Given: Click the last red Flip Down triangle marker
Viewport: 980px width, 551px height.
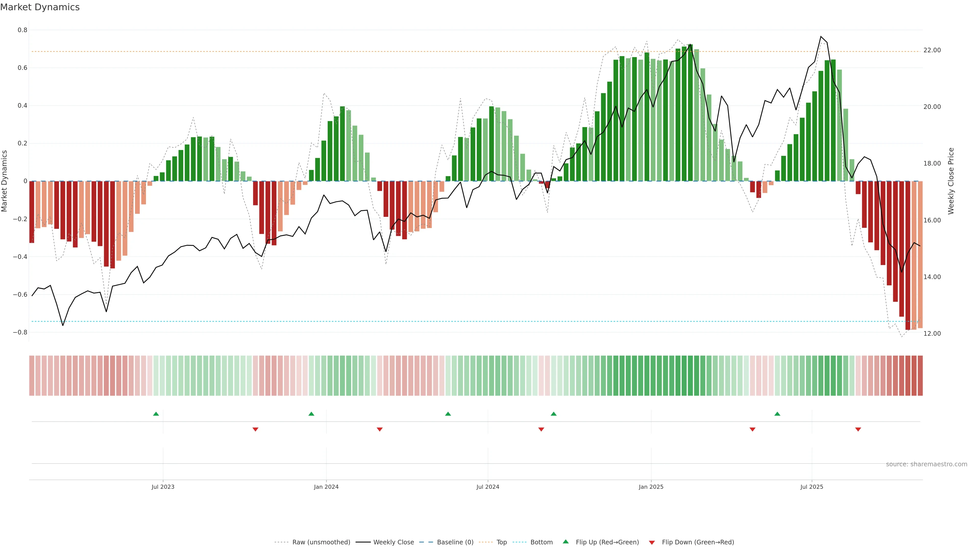Looking at the screenshot, I should click(858, 429).
